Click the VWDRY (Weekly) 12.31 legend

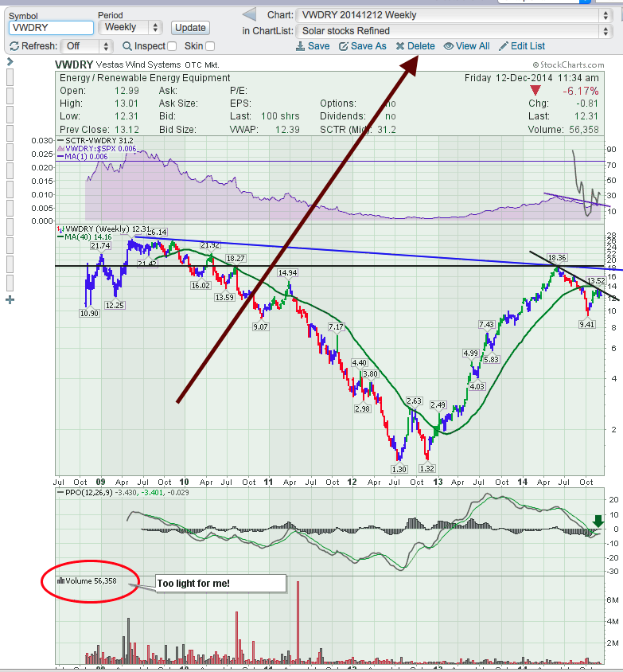pyautogui.click(x=103, y=229)
